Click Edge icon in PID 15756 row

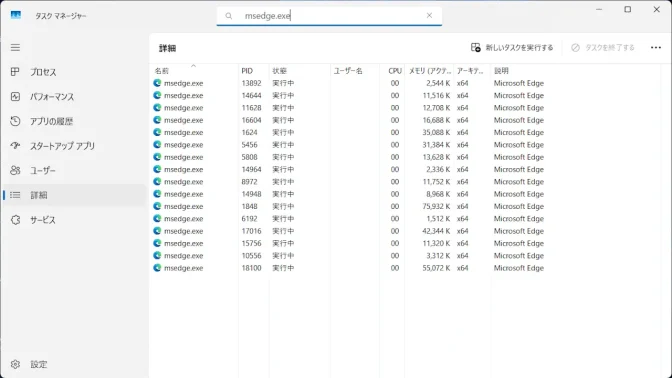pyautogui.click(x=157, y=243)
